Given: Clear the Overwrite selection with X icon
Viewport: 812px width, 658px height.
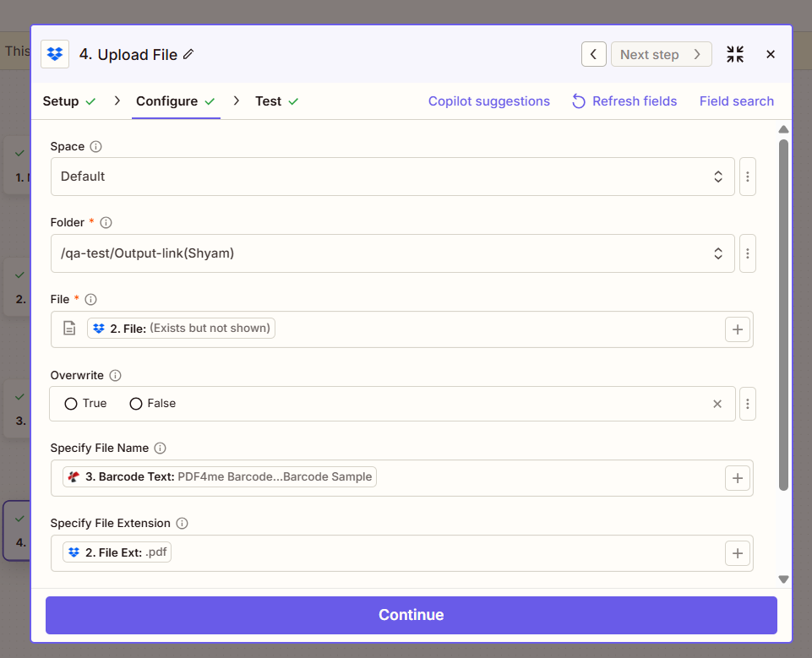Looking at the screenshot, I should (717, 404).
